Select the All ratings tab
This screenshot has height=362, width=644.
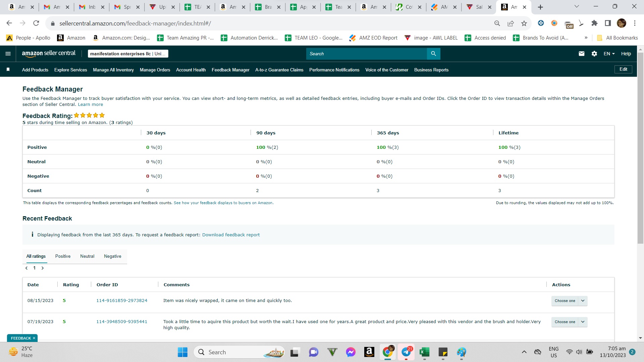coord(36,256)
